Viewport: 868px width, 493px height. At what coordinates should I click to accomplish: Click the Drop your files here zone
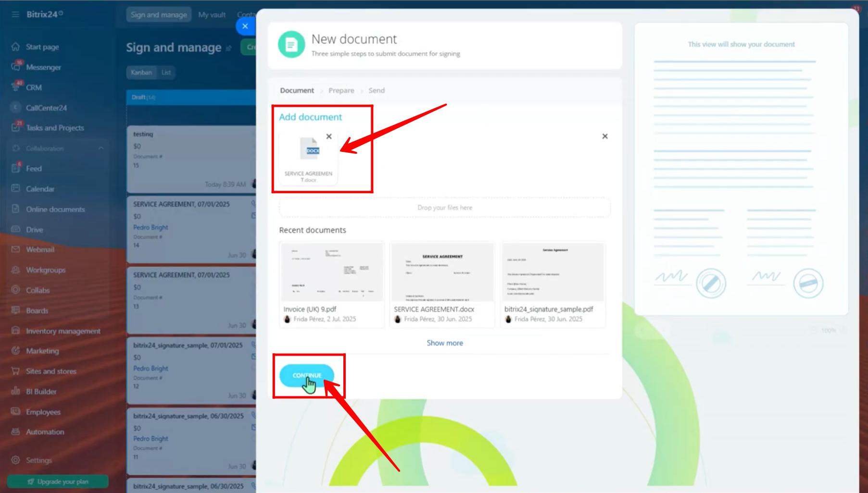click(445, 208)
